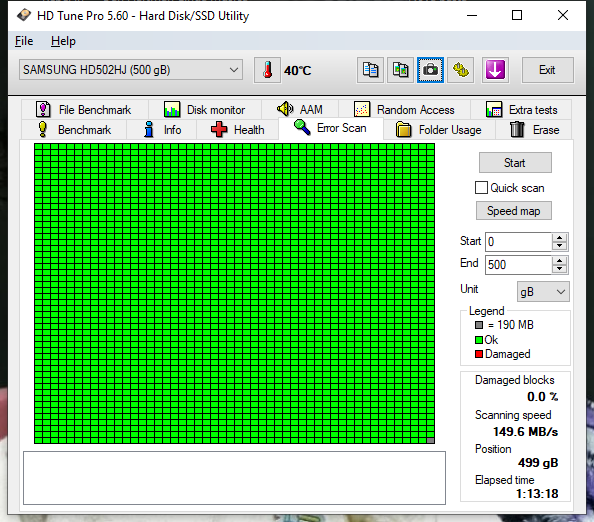Enable the Quick scan checkbox
The height and width of the screenshot is (522, 594).
[x=481, y=188]
